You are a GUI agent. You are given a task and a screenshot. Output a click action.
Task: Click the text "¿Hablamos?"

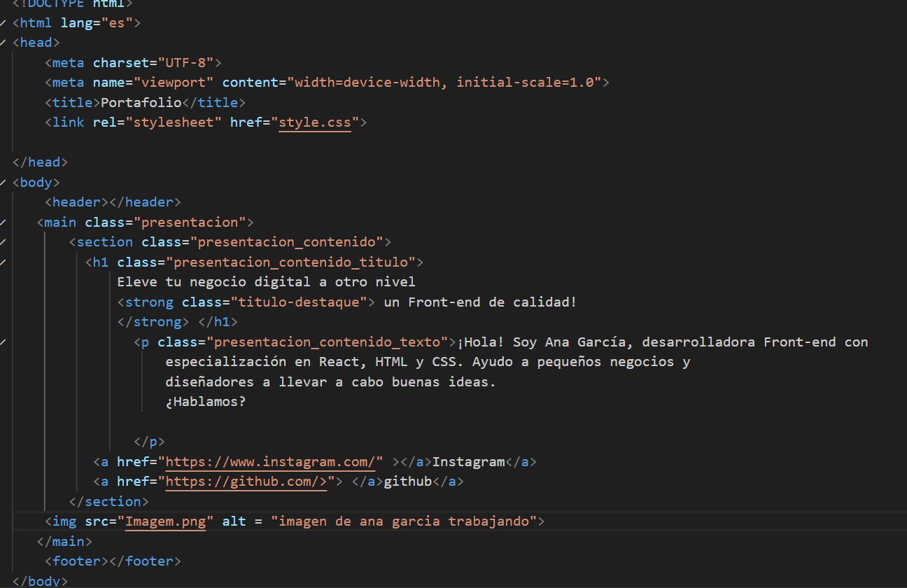pos(206,402)
